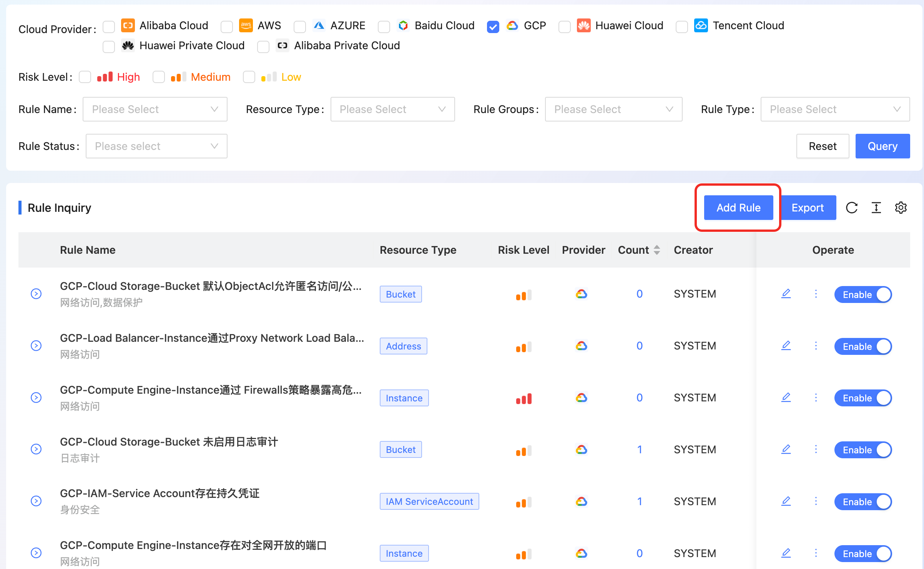This screenshot has width=924, height=569.
Task: Filter by Medium risk level checkbox
Action: pos(159,77)
